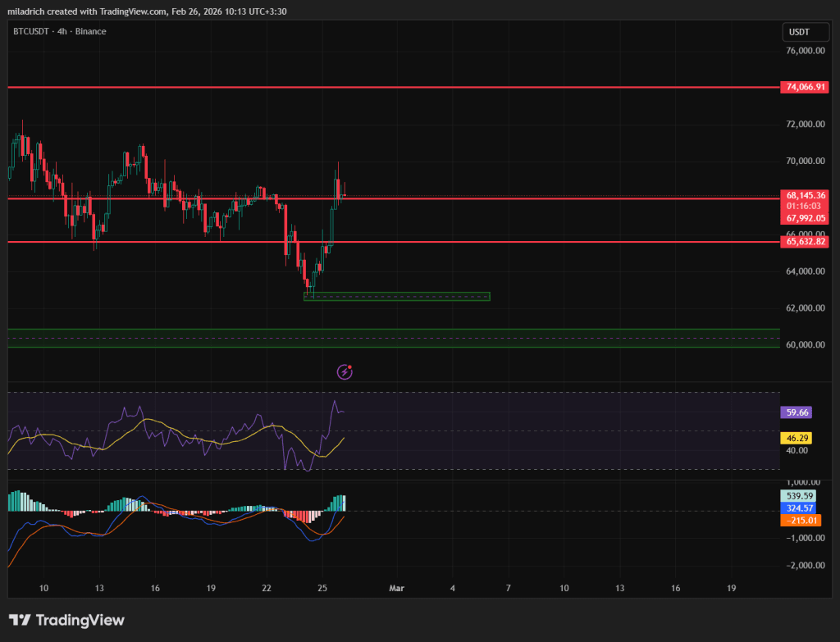Click the 539.59 MACD histogram label
Image resolution: width=840 pixels, height=642 pixels.
pyautogui.click(x=799, y=496)
